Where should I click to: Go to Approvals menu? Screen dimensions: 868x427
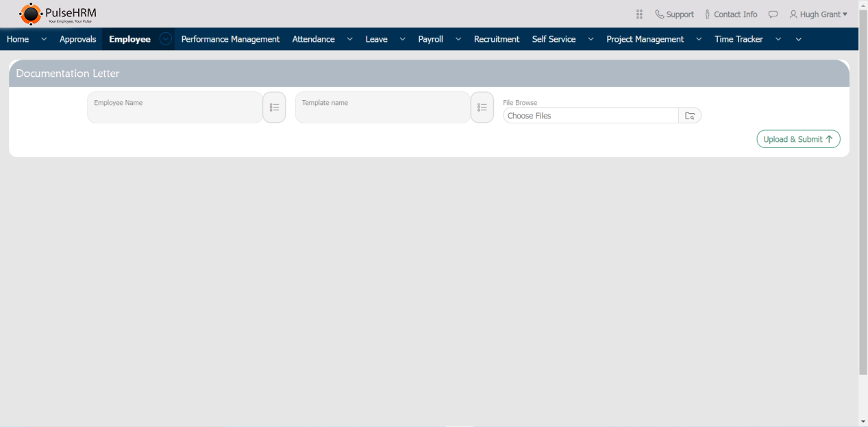click(x=77, y=39)
